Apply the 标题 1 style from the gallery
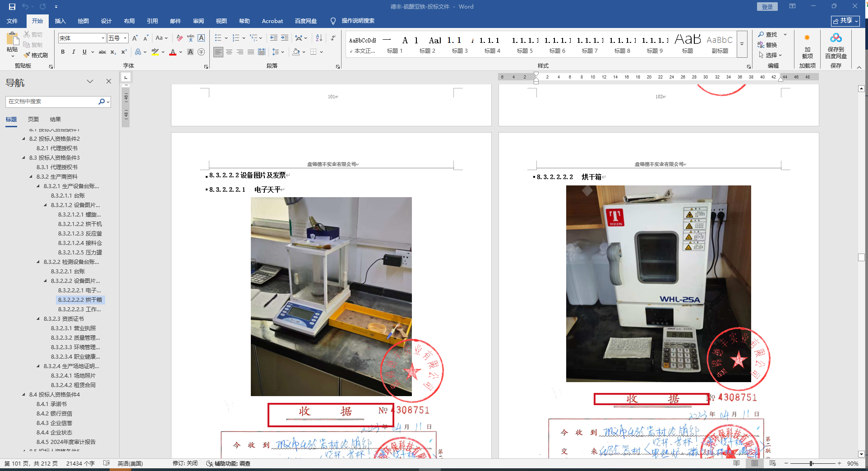This screenshot has height=471, width=868. tap(395, 45)
